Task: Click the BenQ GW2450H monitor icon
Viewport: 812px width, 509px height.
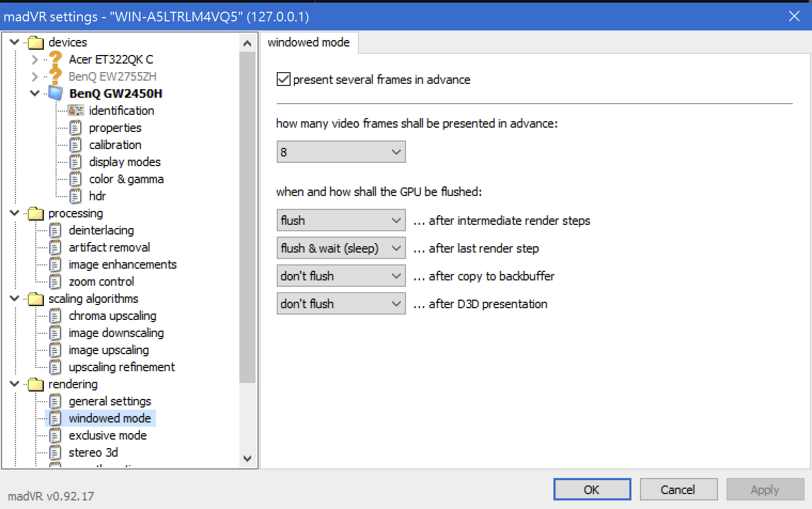Action: pyautogui.click(x=56, y=93)
